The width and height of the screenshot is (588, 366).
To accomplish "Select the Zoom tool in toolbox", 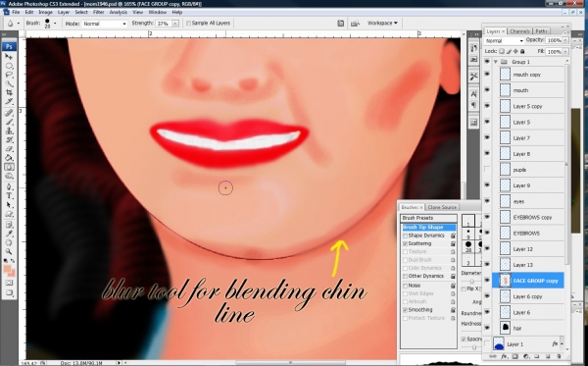I will [9, 251].
